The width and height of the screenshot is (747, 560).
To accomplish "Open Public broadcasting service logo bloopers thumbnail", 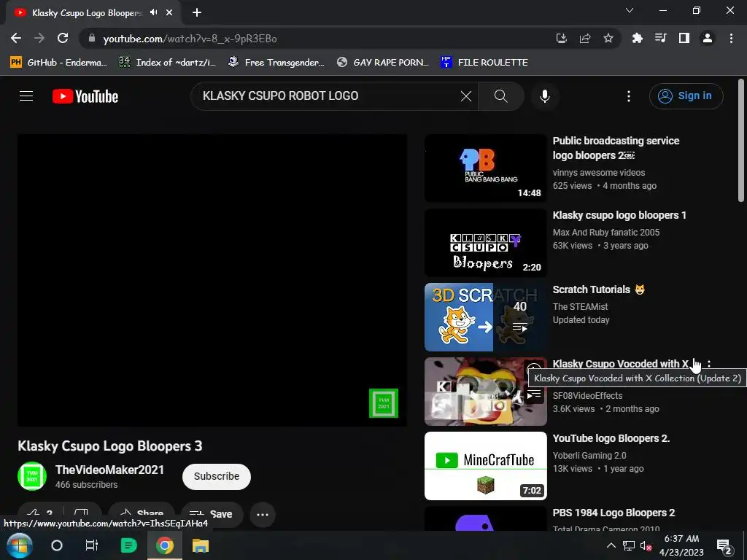I will pos(485,168).
